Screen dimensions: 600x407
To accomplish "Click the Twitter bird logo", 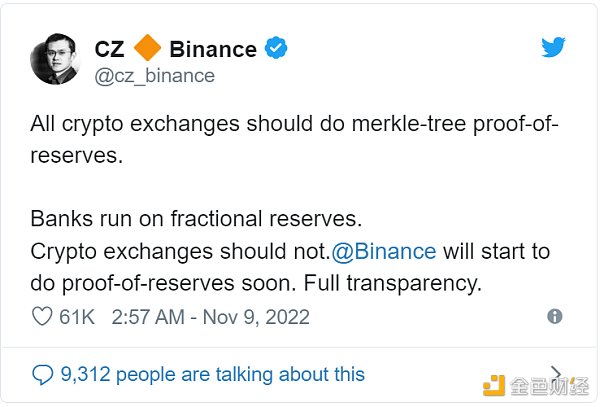I will (x=555, y=48).
